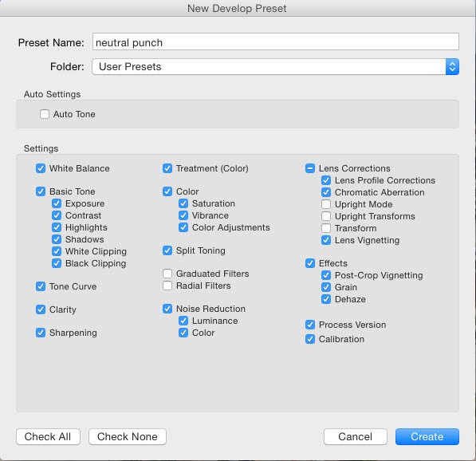Toggle the Exposure checkbox

(57, 203)
